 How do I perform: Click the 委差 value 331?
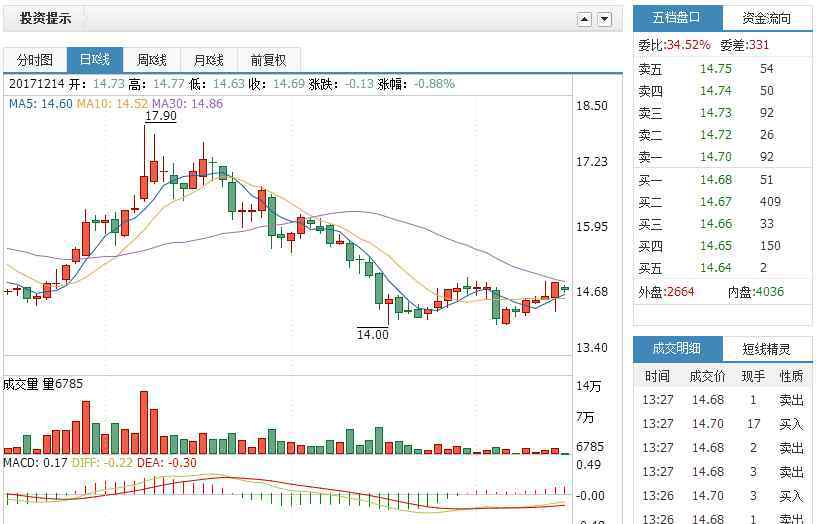(759, 45)
